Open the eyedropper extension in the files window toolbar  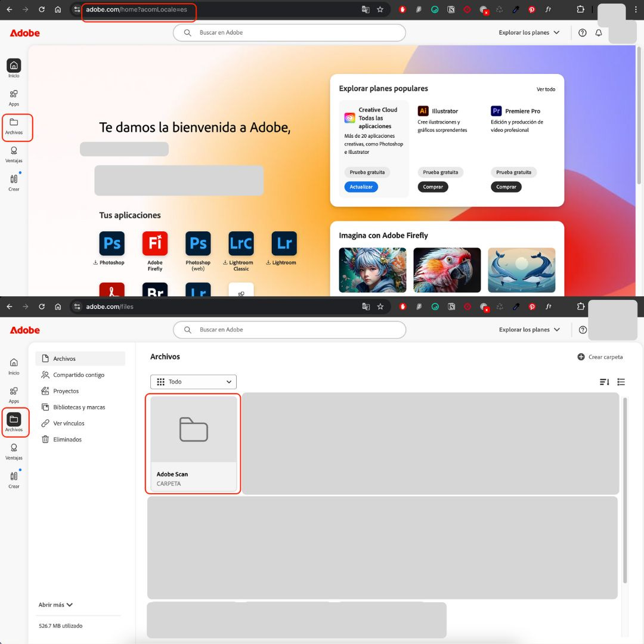(x=516, y=306)
